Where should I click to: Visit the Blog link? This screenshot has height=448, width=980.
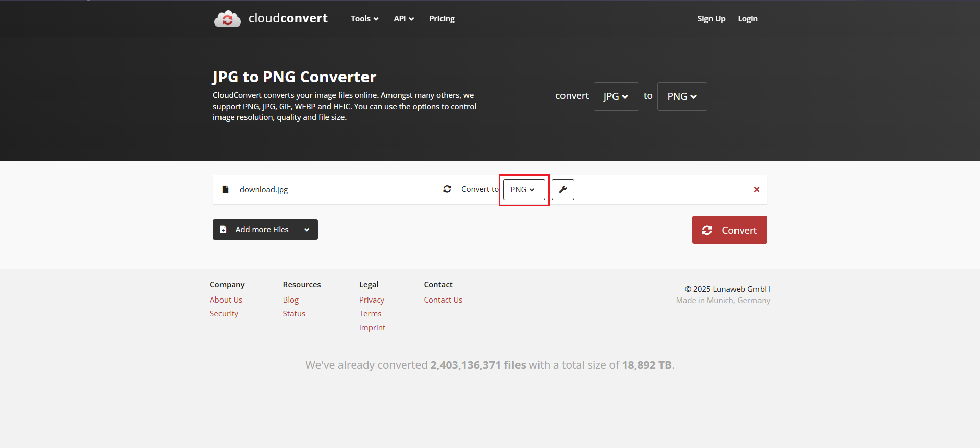tap(291, 300)
